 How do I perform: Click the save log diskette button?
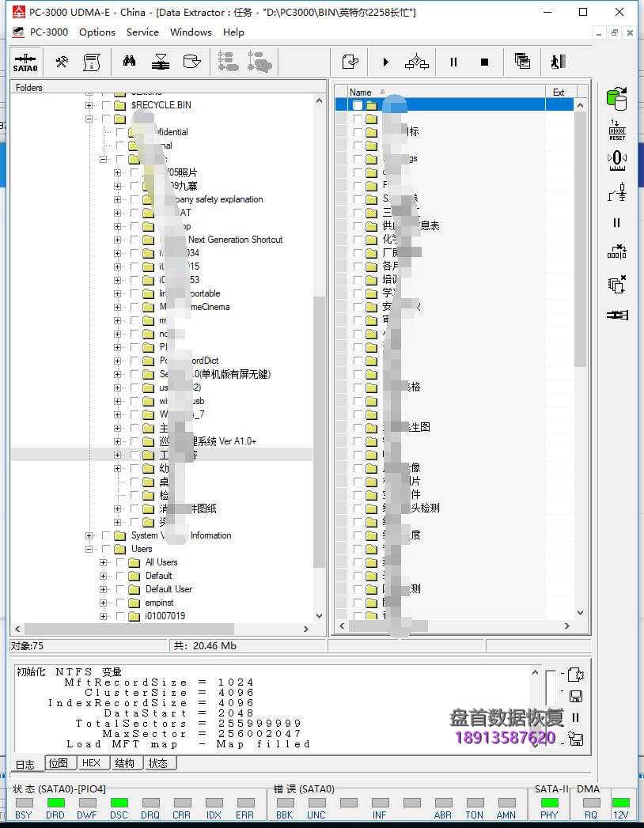pyautogui.click(x=576, y=696)
